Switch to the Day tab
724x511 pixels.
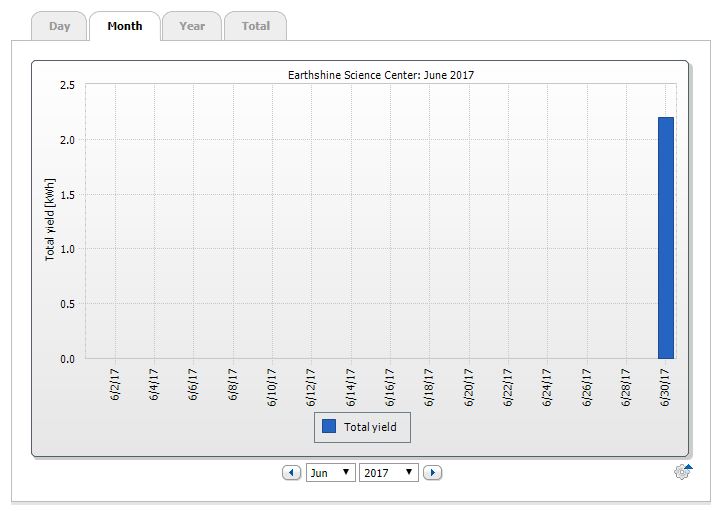60,26
